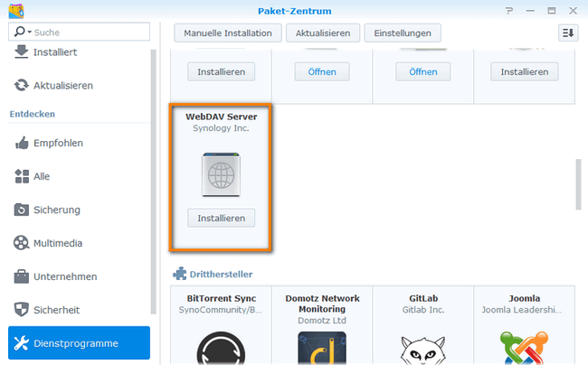Install the WebDAV Server package

click(222, 218)
